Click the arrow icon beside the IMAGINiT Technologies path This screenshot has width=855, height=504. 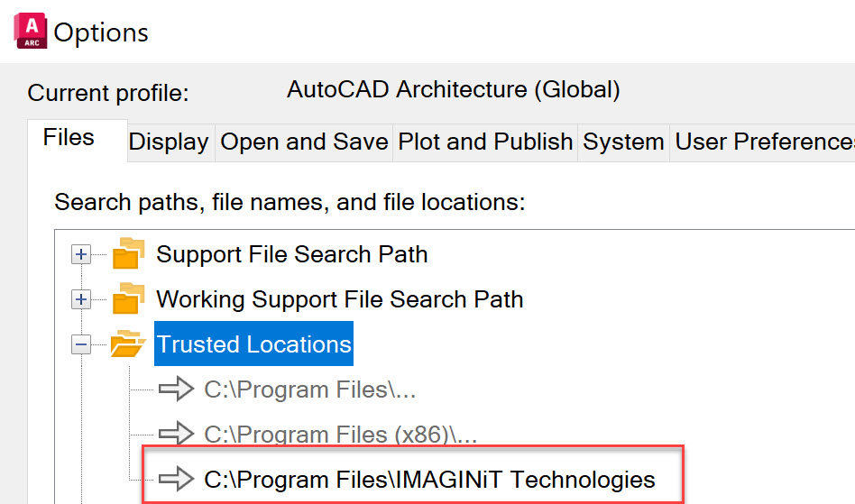tap(176, 479)
